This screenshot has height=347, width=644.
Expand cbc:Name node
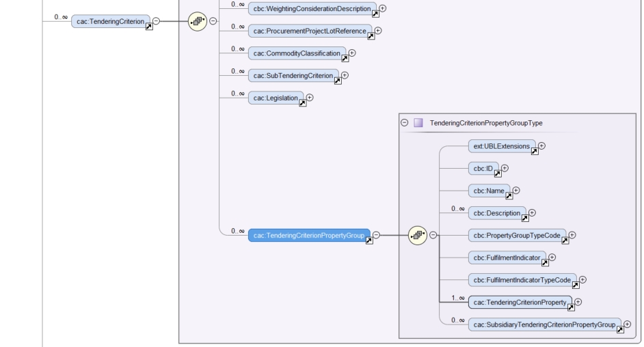click(516, 191)
